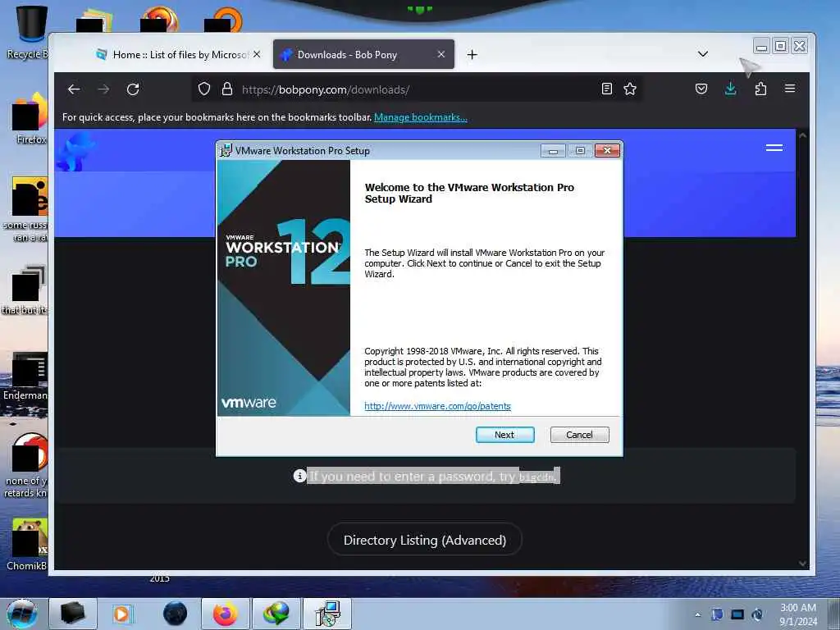Viewport: 840px width, 630px height.
Task: Cancel the VMware Workstation Pro setup
Action: 579,435
